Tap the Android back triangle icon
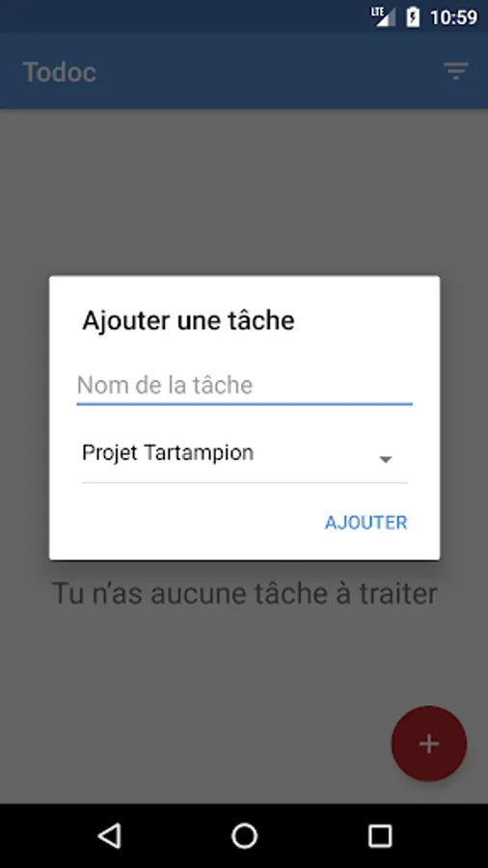 pyautogui.click(x=110, y=835)
